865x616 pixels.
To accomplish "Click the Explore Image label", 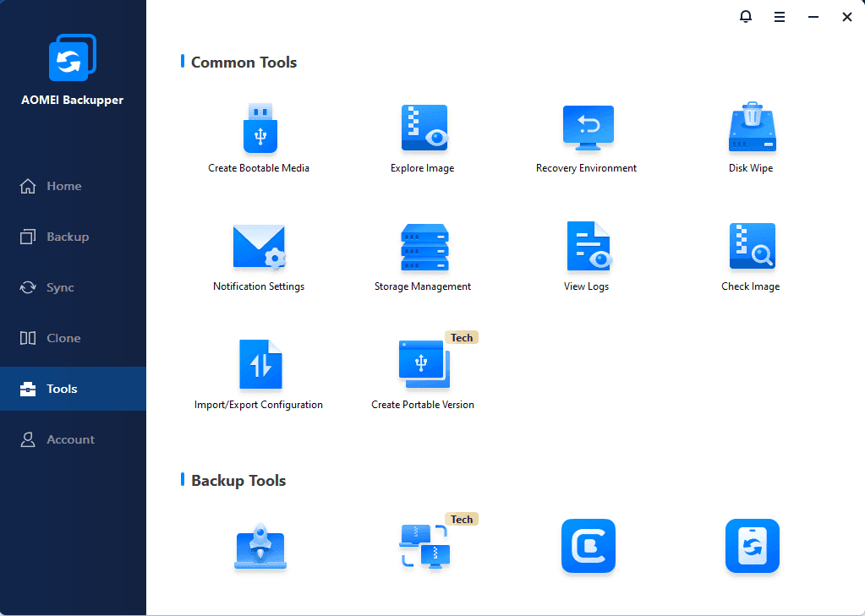I will pyautogui.click(x=423, y=168).
